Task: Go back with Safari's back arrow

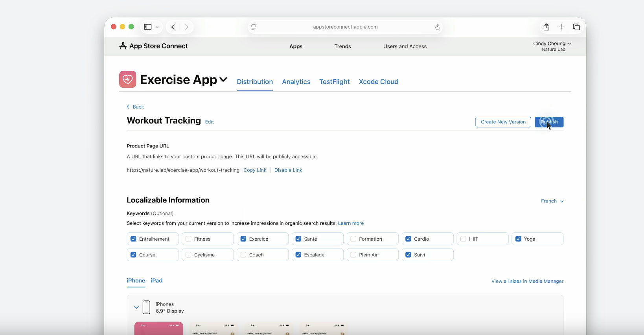Action: [x=173, y=27]
